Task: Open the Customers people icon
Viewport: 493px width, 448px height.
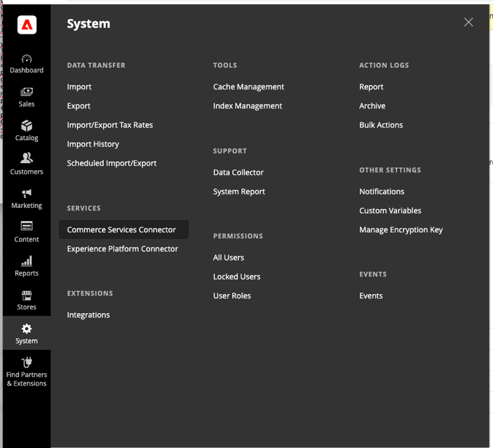Action: [x=27, y=158]
